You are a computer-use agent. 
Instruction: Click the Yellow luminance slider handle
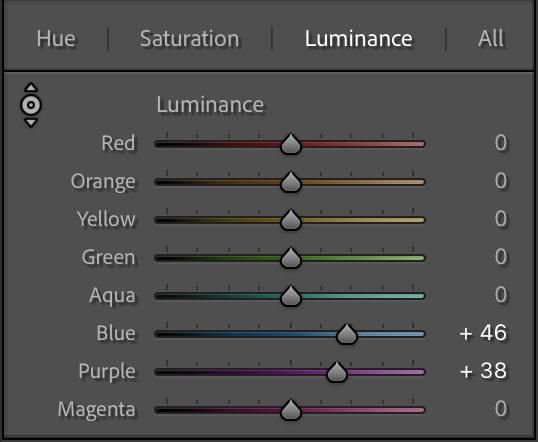click(x=291, y=220)
